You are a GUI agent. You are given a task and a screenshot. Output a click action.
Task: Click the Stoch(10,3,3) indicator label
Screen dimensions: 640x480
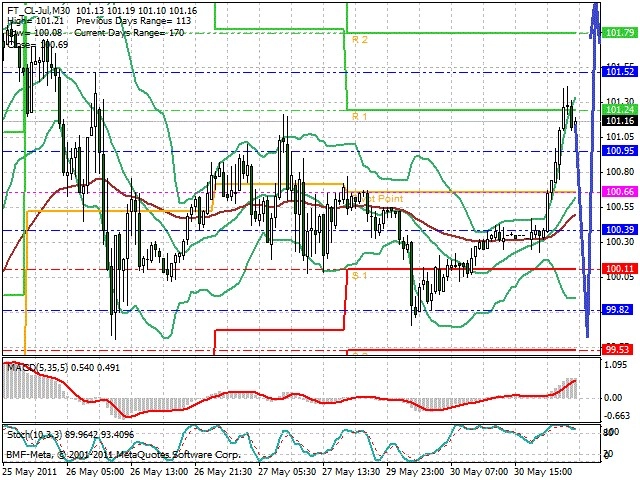point(34,435)
